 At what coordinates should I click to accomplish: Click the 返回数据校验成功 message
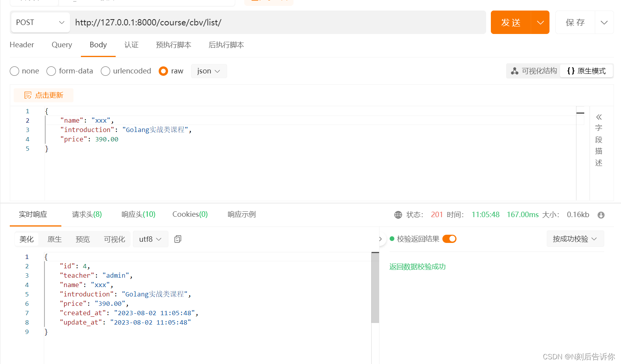coord(417,267)
